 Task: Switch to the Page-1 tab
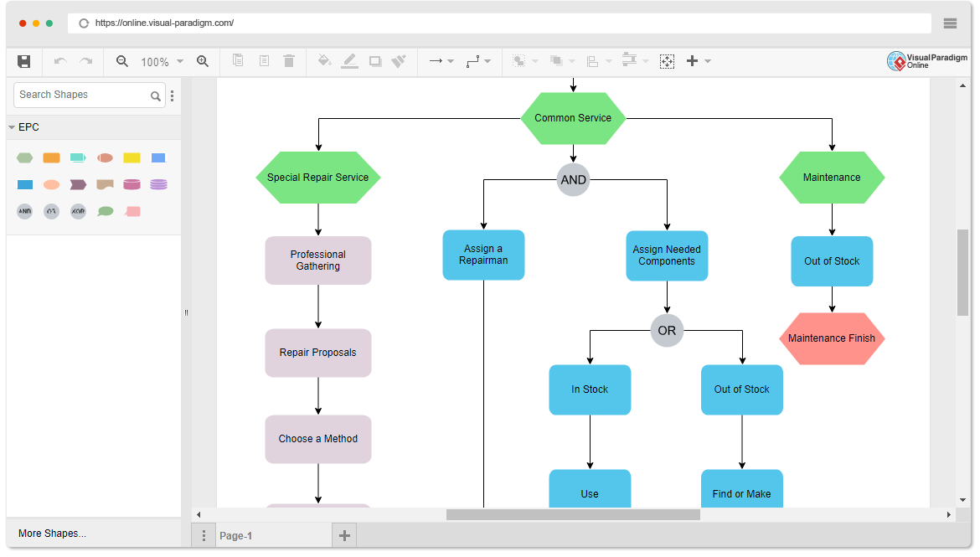coord(236,534)
